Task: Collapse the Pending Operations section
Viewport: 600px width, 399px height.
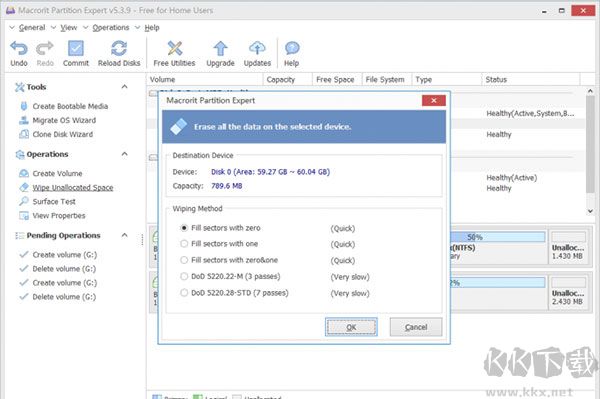Action: coord(124,235)
